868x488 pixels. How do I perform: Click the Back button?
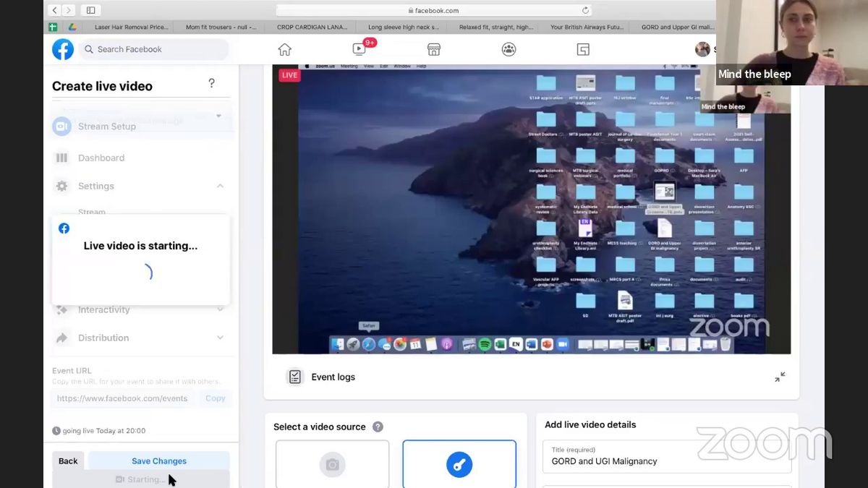(x=68, y=461)
